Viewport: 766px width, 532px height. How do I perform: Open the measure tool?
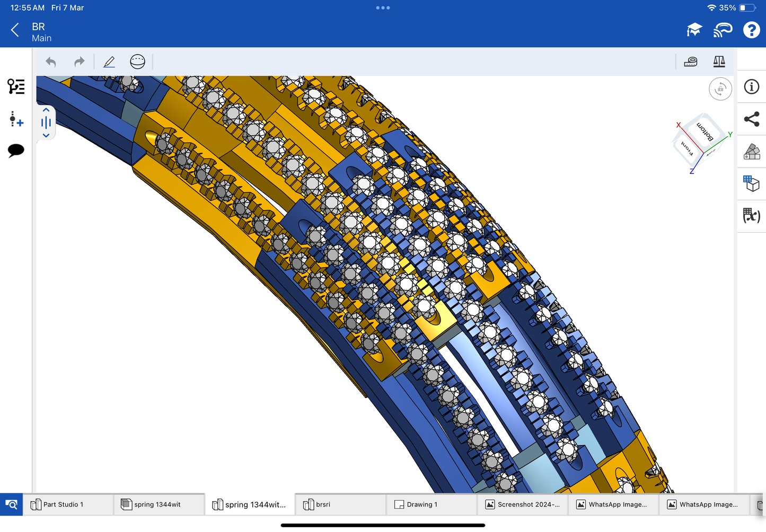(x=690, y=62)
